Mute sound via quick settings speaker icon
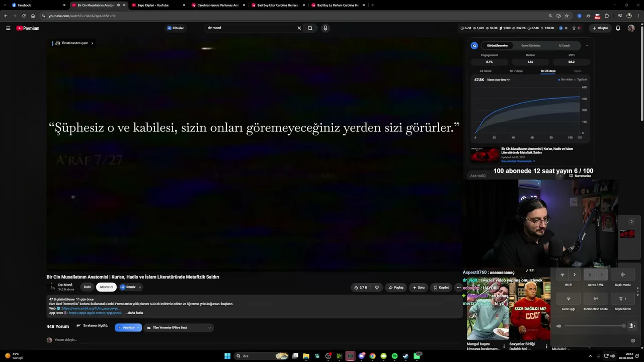Viewport: 644px width, 362px height. (558, 326)
